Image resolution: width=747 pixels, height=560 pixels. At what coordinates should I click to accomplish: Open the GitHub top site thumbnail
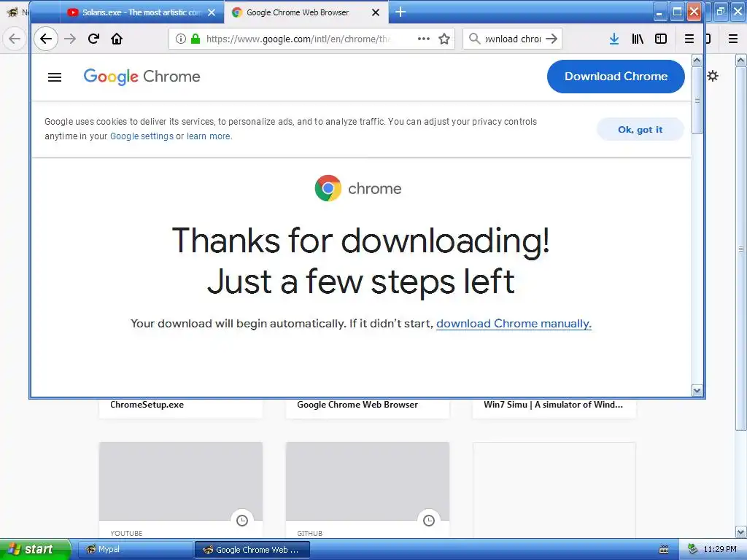tap(368, 481)
